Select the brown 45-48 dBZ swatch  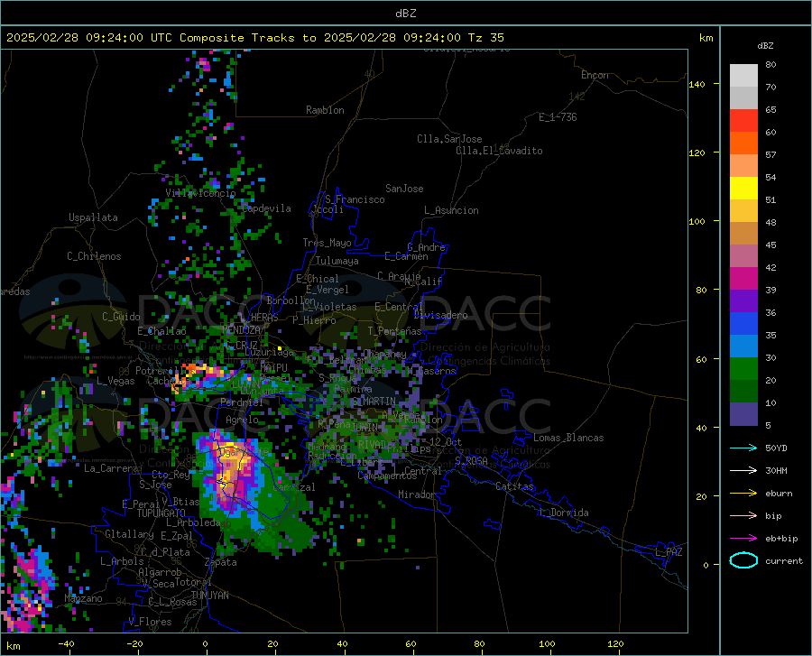pyautogui.click(x=743, y=234)
